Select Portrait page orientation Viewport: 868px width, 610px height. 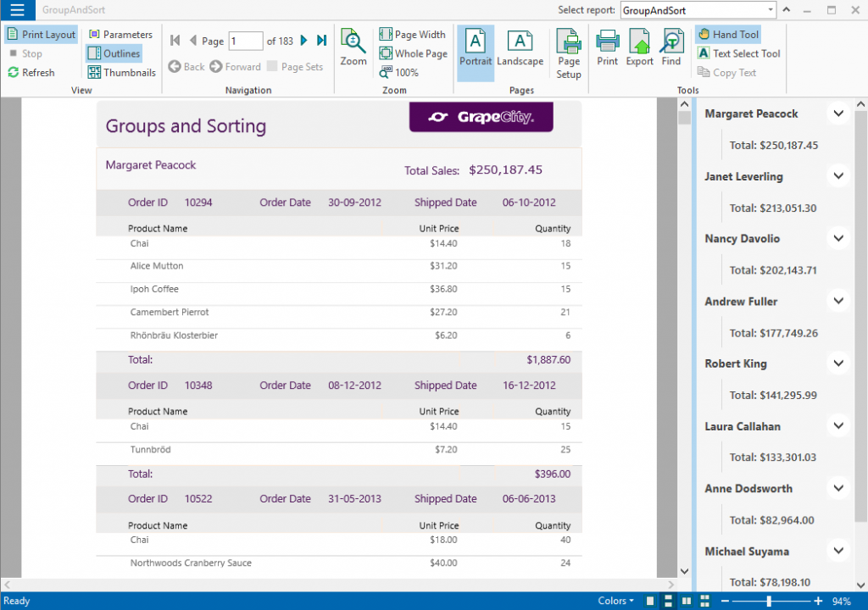(476, 53)
